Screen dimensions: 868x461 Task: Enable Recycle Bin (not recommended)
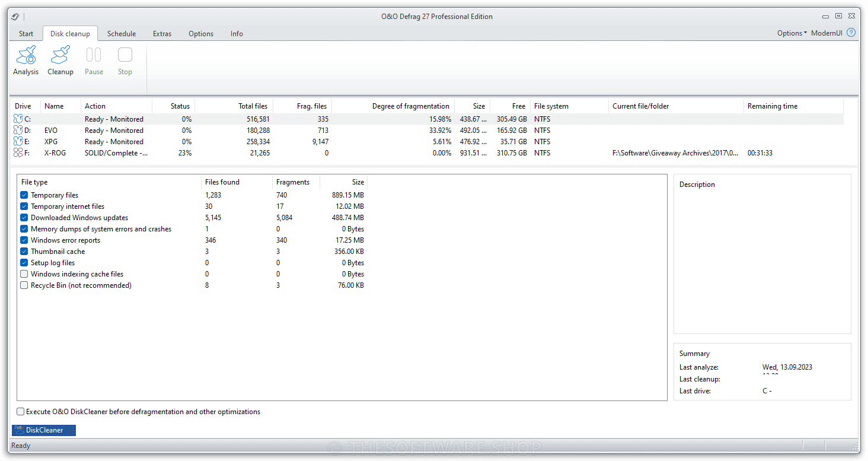pyautogui.click(x=24, y=285)
